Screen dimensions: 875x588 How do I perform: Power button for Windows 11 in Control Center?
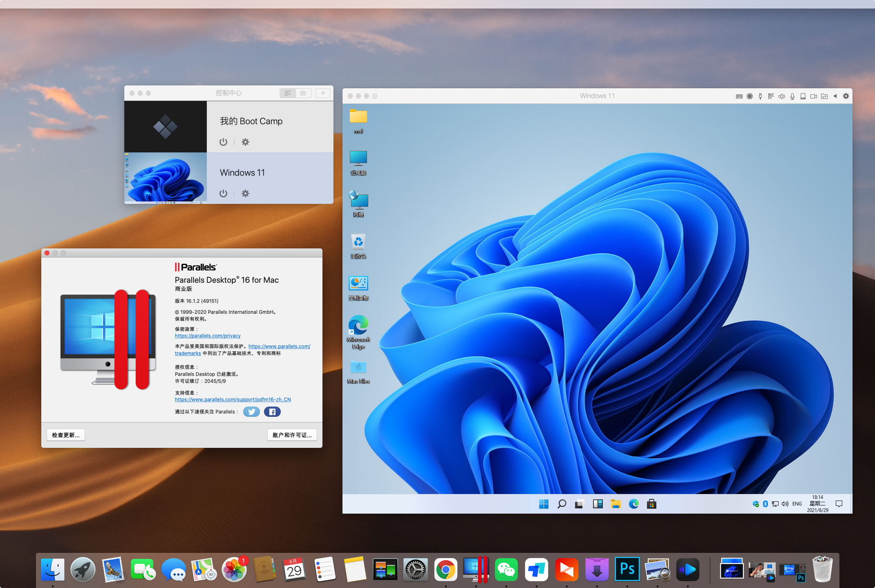[x=223, y=193]
